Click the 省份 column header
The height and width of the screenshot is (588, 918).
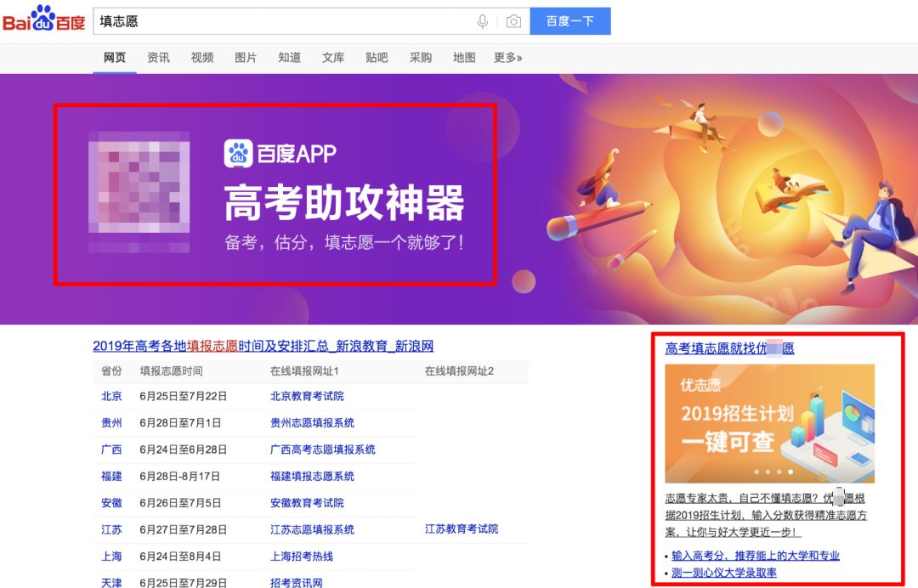tap(111, 371)
